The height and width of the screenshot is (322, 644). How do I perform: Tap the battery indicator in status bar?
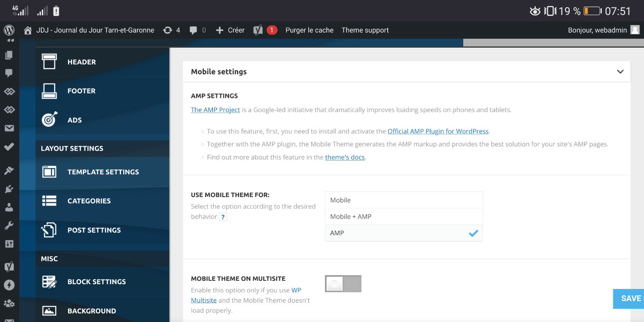pyautogui.click(x=592, y=11)
